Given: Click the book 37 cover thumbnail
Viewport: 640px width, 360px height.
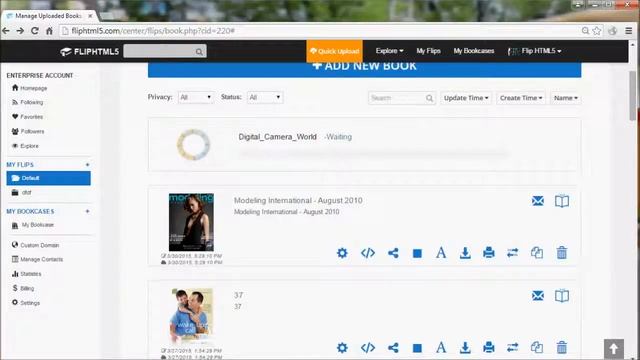Looking at the screenshot, I should [x=192, y=316].
